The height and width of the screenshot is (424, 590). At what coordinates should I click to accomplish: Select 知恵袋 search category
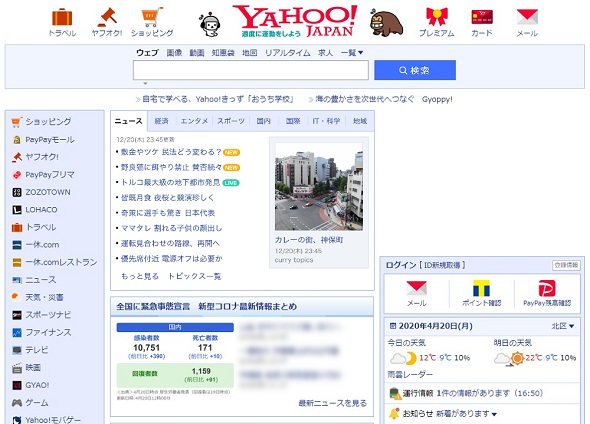(x=223, y=53)
